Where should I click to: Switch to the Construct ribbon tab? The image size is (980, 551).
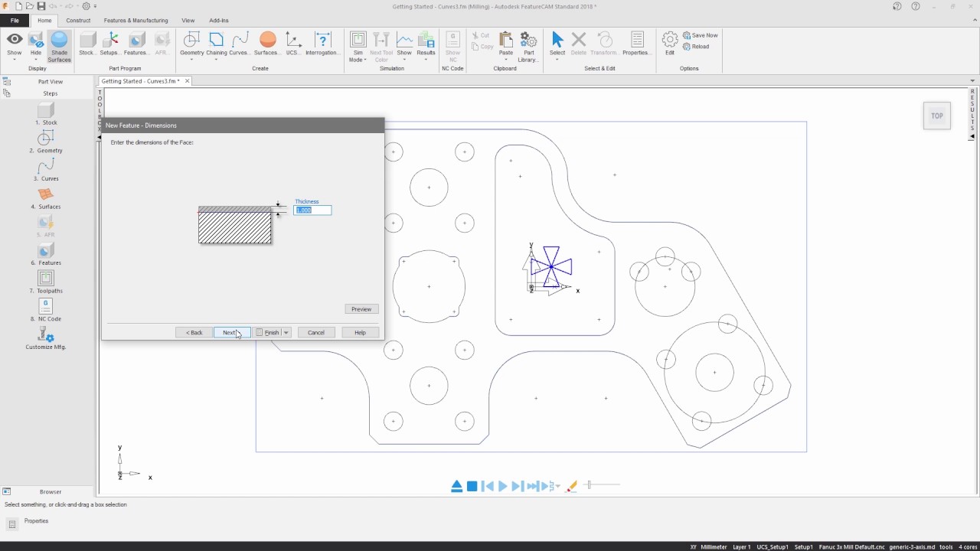point(78,21)
